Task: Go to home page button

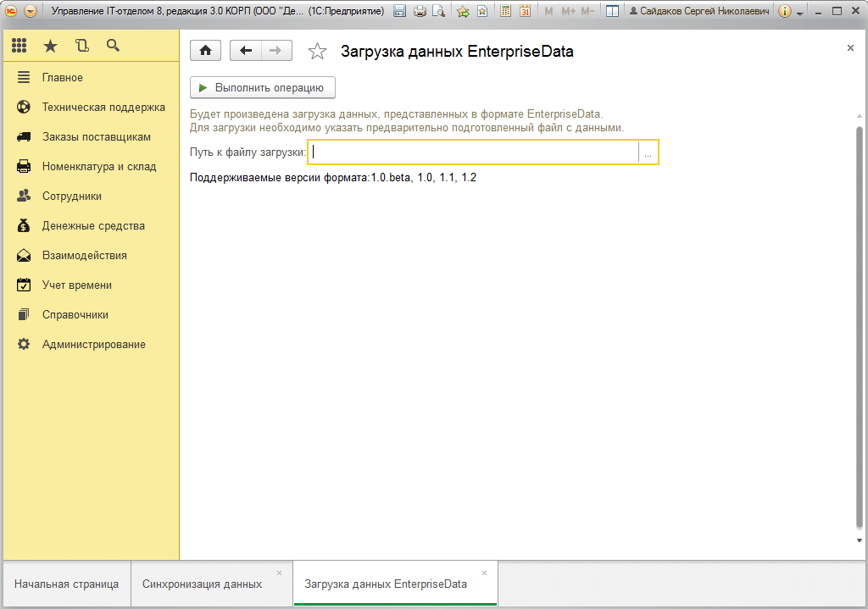Action: [x=205, y=51]
